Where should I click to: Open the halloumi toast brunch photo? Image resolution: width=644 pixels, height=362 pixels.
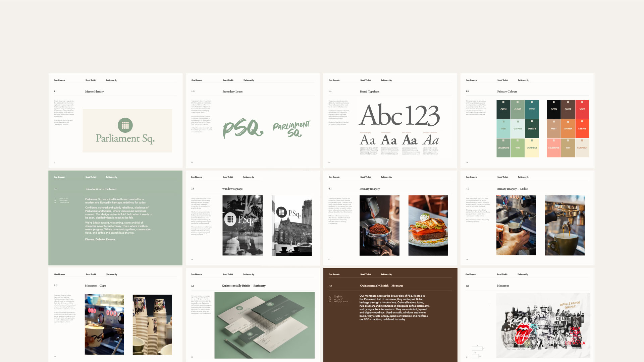pos(428,225)
